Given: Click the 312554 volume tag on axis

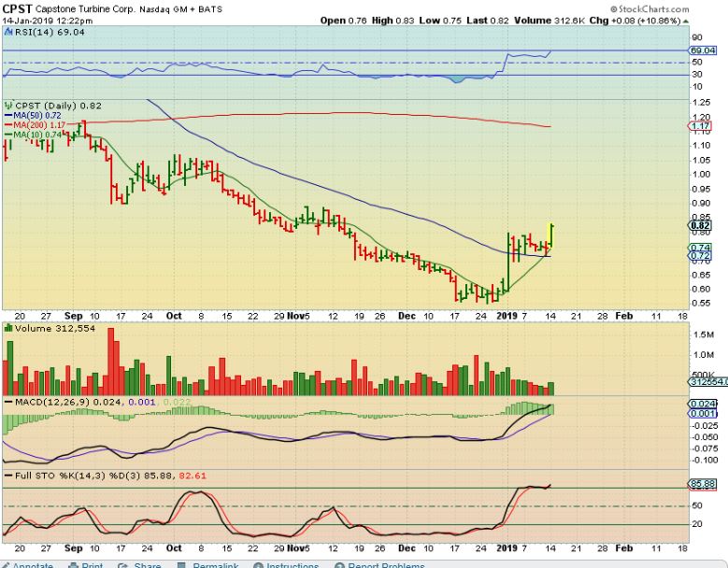Looking at the screenshot, I should (707, 381).
